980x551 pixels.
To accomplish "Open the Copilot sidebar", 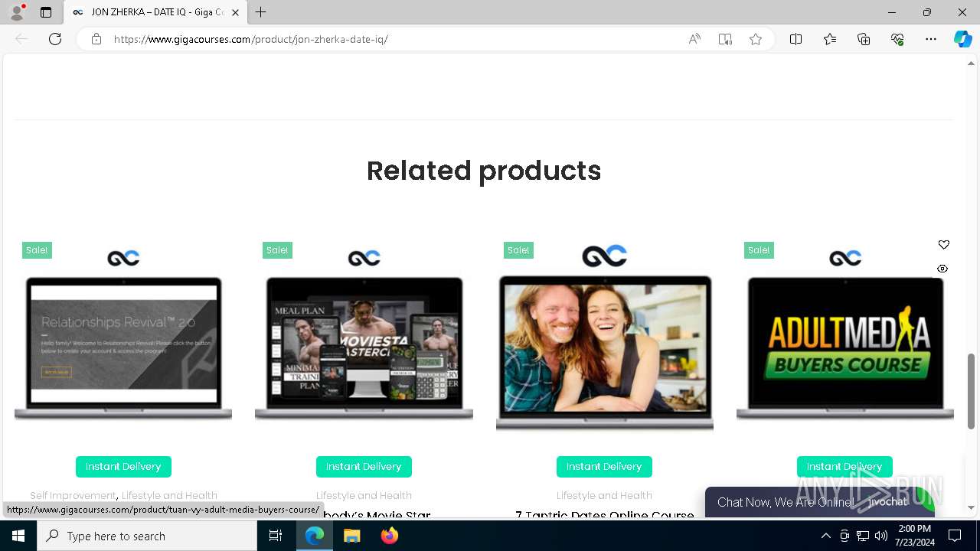I will pos(962,39).
